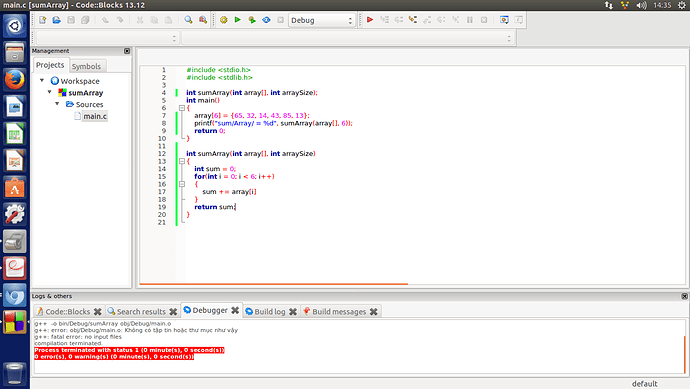Redo the last edit
This screenshot has width=690, height=389.
click(120, 20)
